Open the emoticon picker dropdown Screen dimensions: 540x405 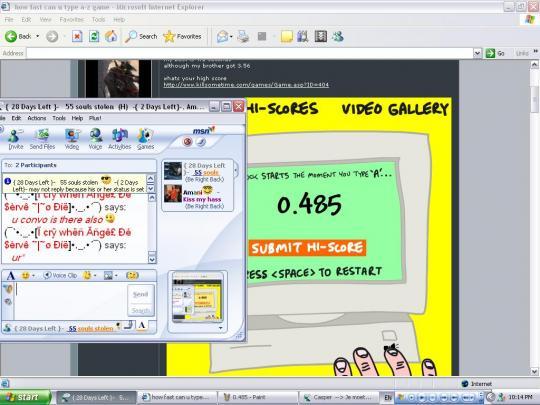click(x=34, y=276)
